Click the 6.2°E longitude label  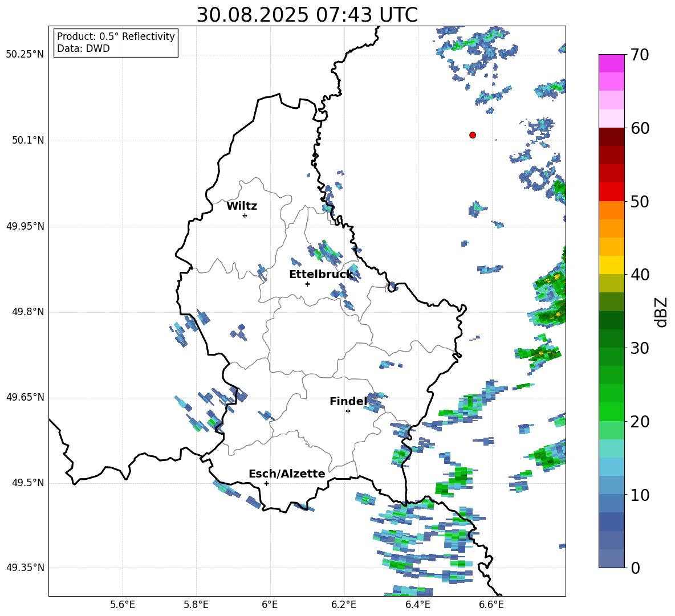coord(344,605)
